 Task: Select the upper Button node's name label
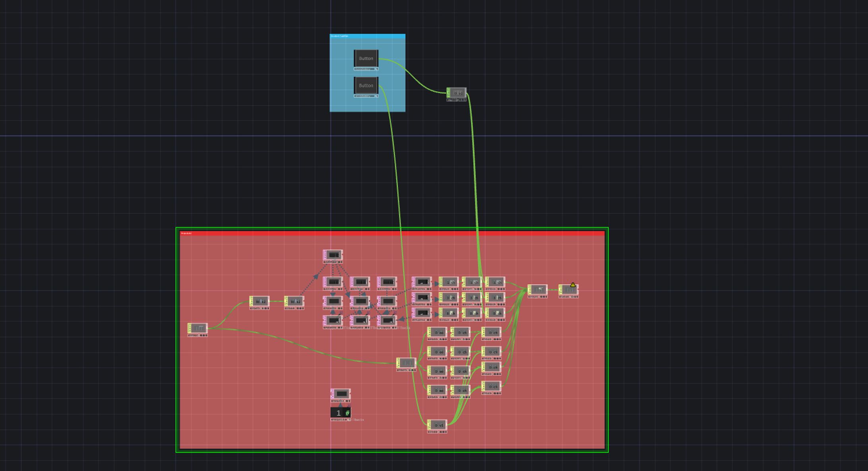[364, 69]
